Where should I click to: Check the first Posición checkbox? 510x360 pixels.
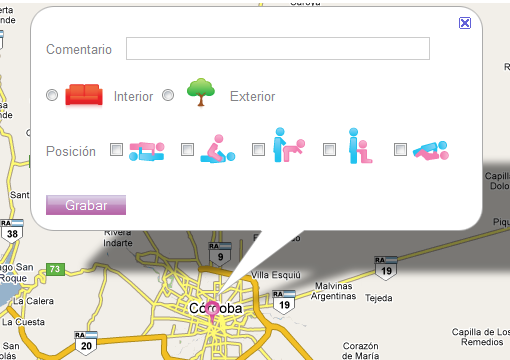click(116, 150)
